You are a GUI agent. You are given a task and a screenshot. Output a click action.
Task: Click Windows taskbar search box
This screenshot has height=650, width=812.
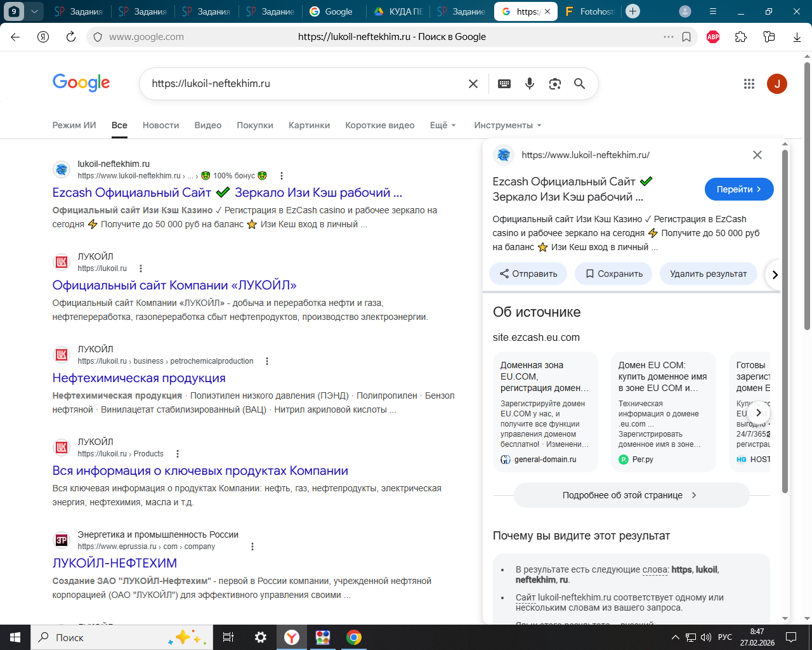pos(121,637)
